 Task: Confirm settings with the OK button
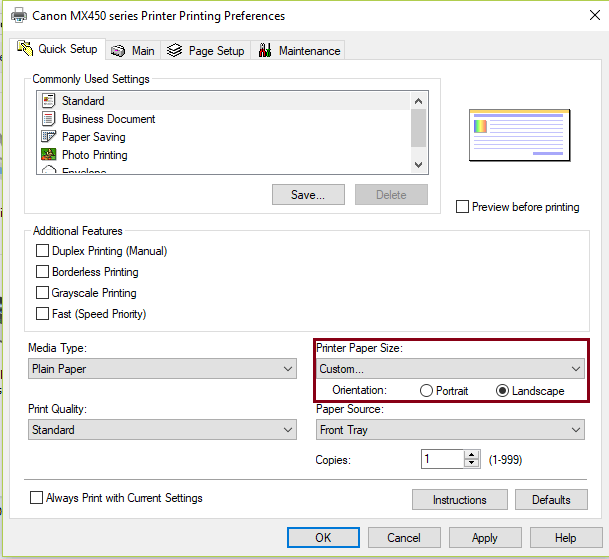pos(323,538)
